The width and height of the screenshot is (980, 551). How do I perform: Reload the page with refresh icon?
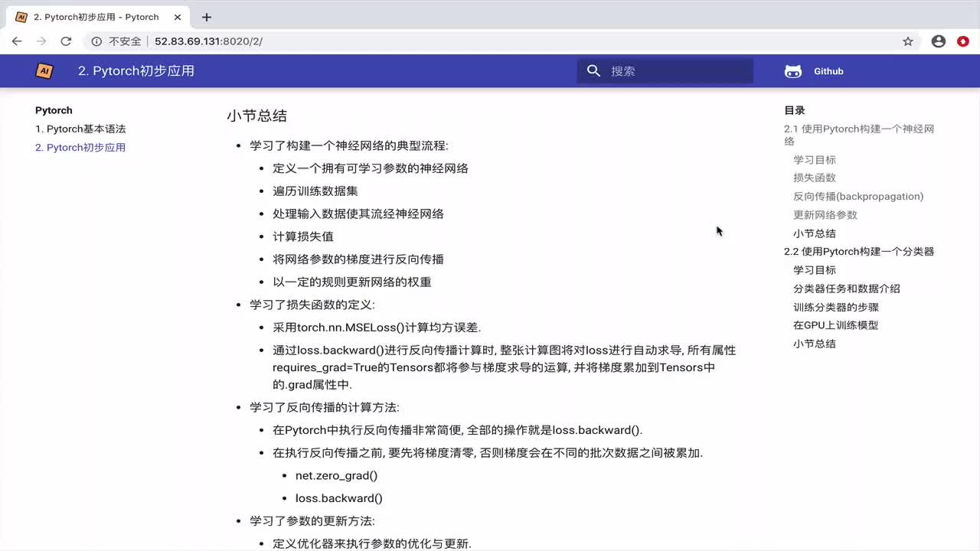tap(66, 41)
